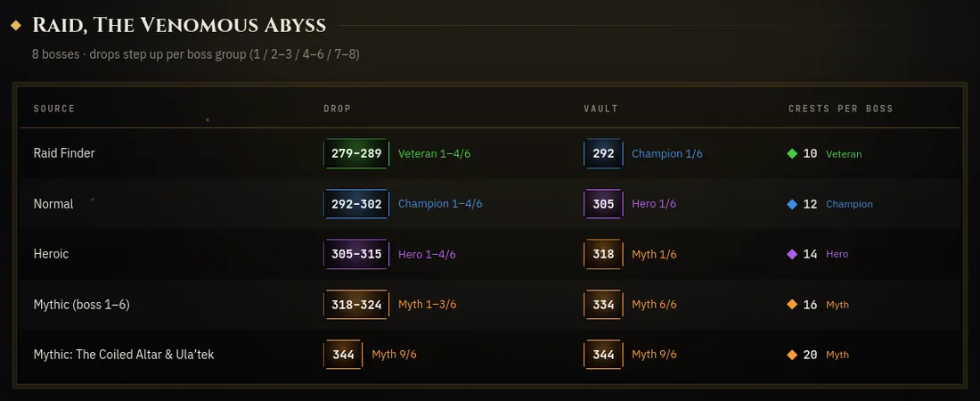980x401 pixels.
Task: Click the green Veteran crest diamond icon
Action: 792,154
